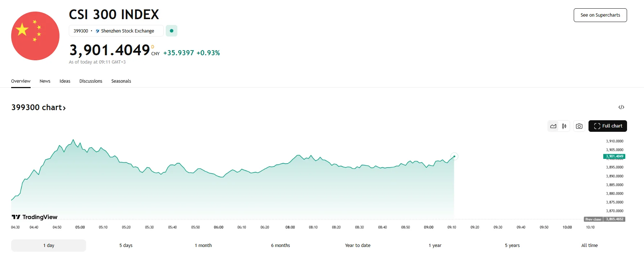The height and width of the screenshot is (256, 644).
Task: Switch to candlestick chart style icon
Action: [x=564, y=126]
